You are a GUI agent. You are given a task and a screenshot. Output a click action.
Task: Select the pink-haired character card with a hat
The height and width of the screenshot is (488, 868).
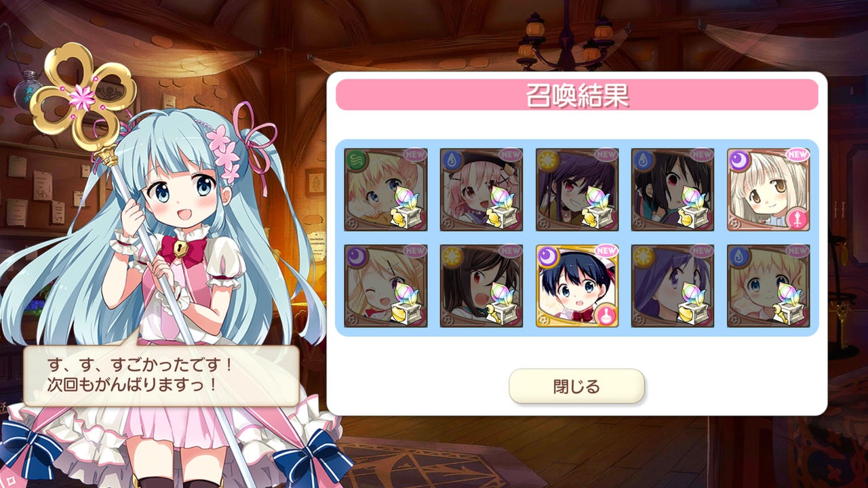tap(481, 190)
